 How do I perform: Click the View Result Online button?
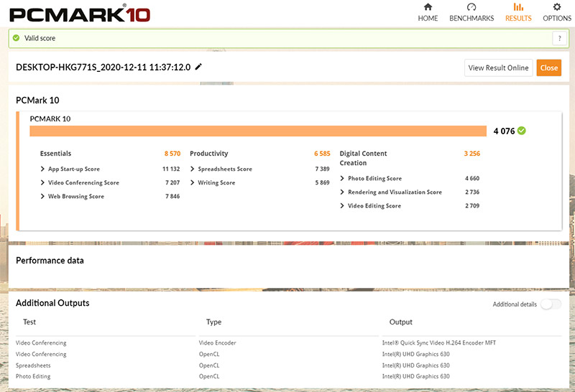click(498, 67)
